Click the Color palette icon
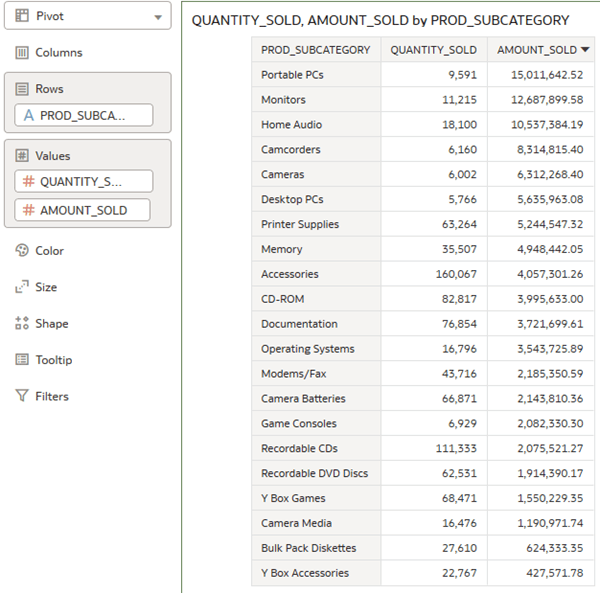The image size is (600, 593). [x=22, y=251]
